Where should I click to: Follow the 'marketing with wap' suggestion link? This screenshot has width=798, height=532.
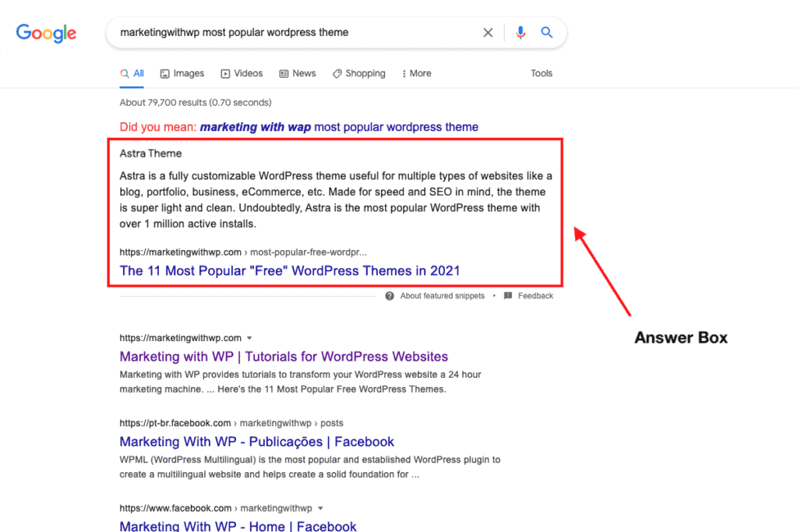coord(339,127)
